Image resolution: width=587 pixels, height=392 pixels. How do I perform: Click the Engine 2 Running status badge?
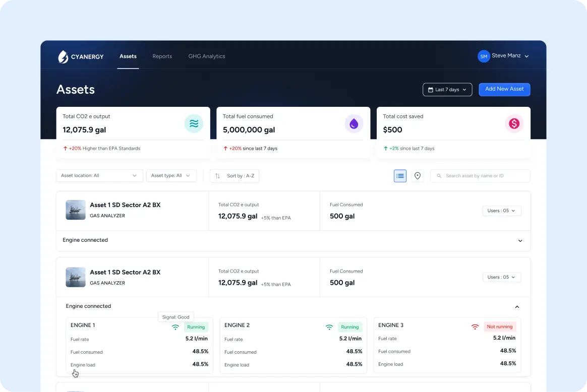pos(349,327)
